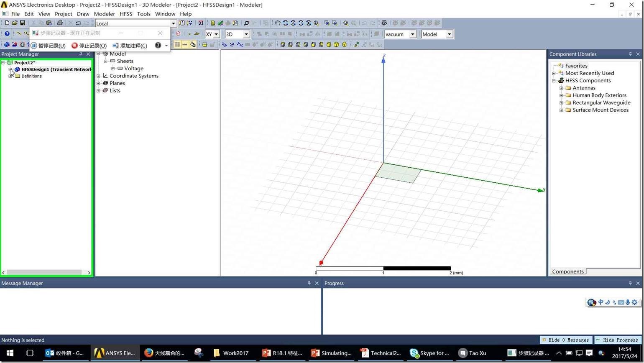Click the Steps Recorder help icon
This screenshot has width=644, height=363.
click(158, 45)
